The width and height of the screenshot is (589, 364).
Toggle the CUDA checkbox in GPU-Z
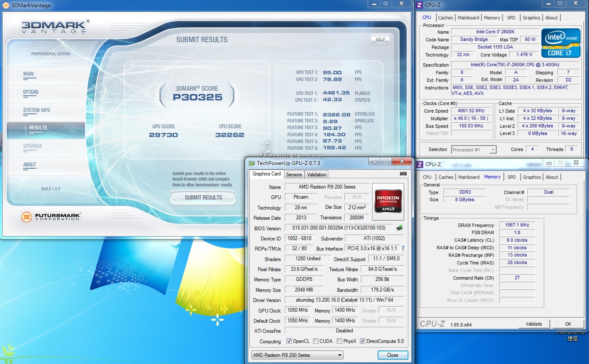click(315, 341)
